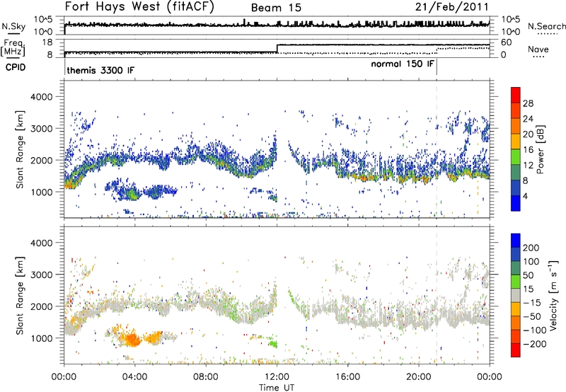Click the "2000" range tick in the velocity panel
Viewport: 566px width, 392px height.
pos(41,306)
